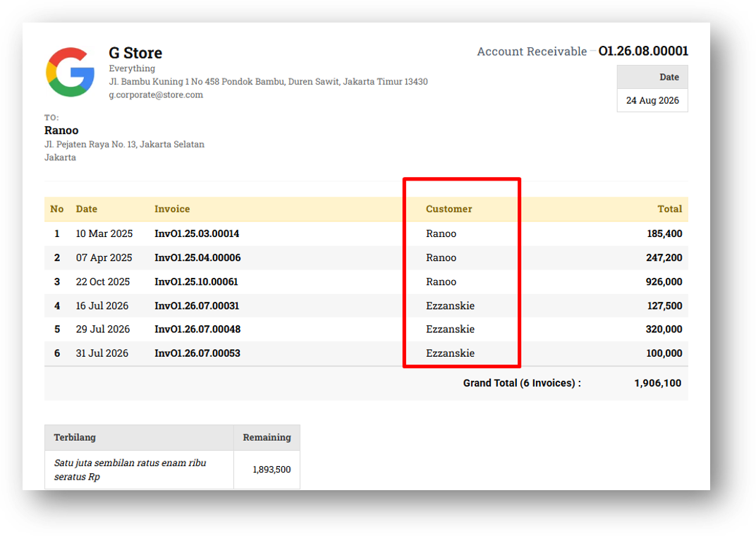Screen dimensions: 756x536
Task: Click the recipient name Ranoo under TO
Action: [61, 130]
